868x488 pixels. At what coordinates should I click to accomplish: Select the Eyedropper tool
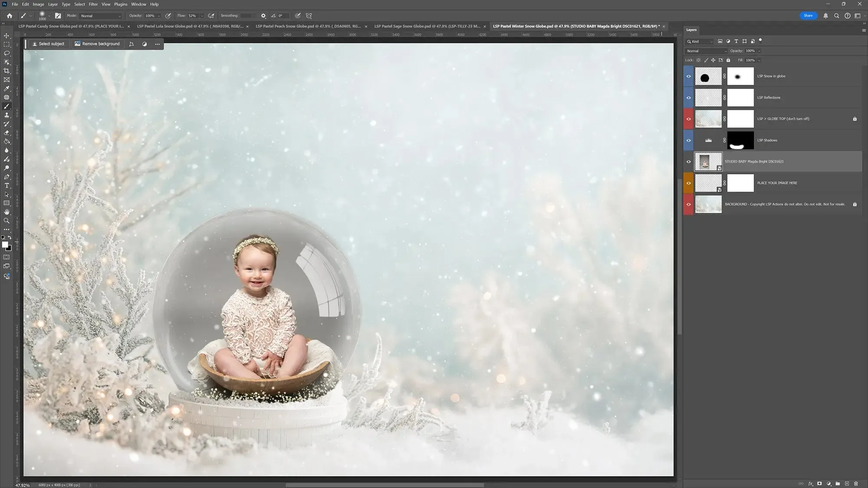[7, 88]
